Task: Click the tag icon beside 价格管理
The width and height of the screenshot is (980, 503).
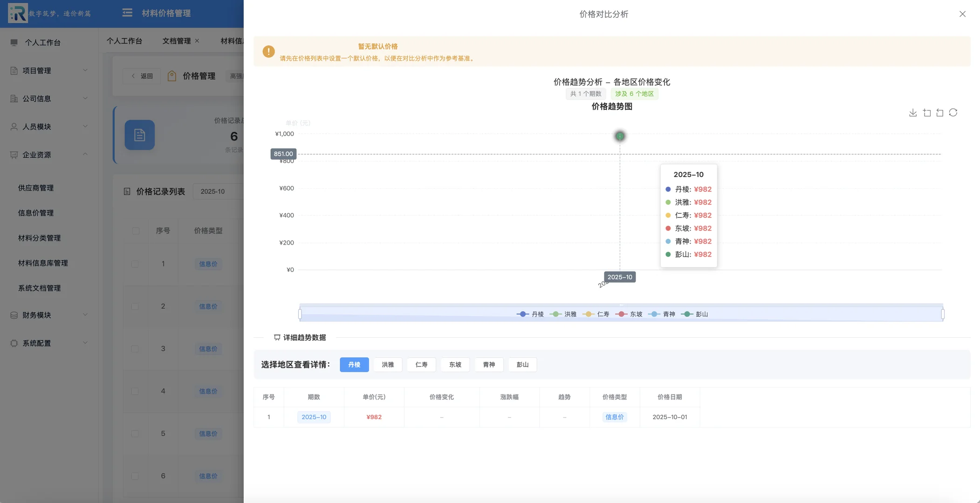Action: coord(172,75)
